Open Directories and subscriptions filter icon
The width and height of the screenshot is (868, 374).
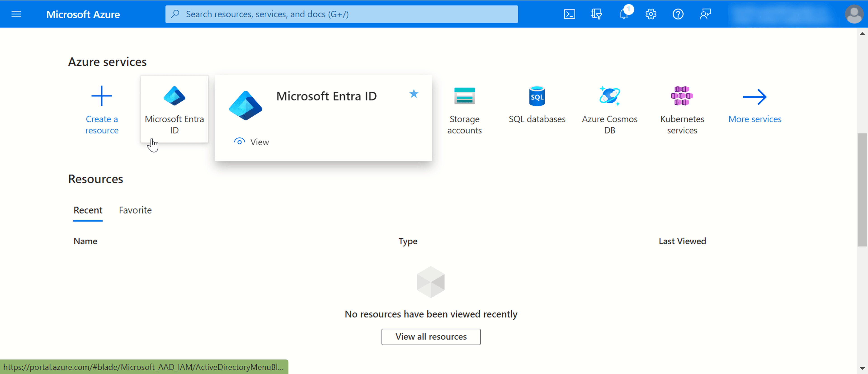tap(597, 14)
